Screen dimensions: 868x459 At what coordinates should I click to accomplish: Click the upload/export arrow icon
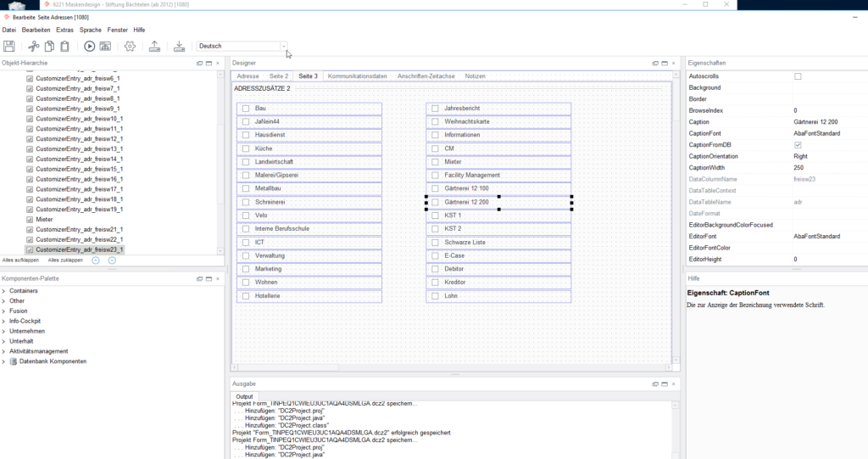tap(154, 46)
